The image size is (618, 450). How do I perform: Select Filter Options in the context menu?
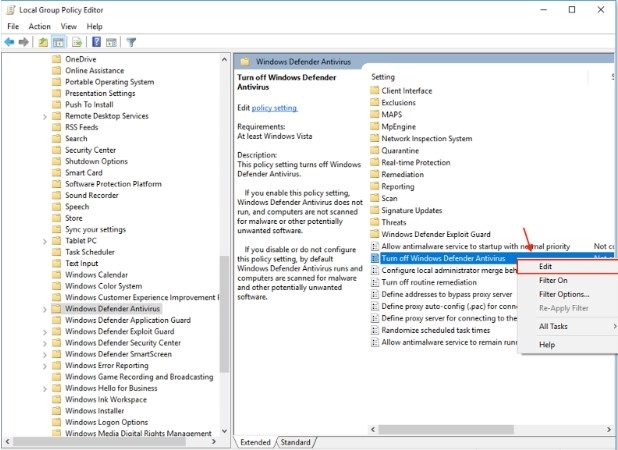click(x=564, y=294)
